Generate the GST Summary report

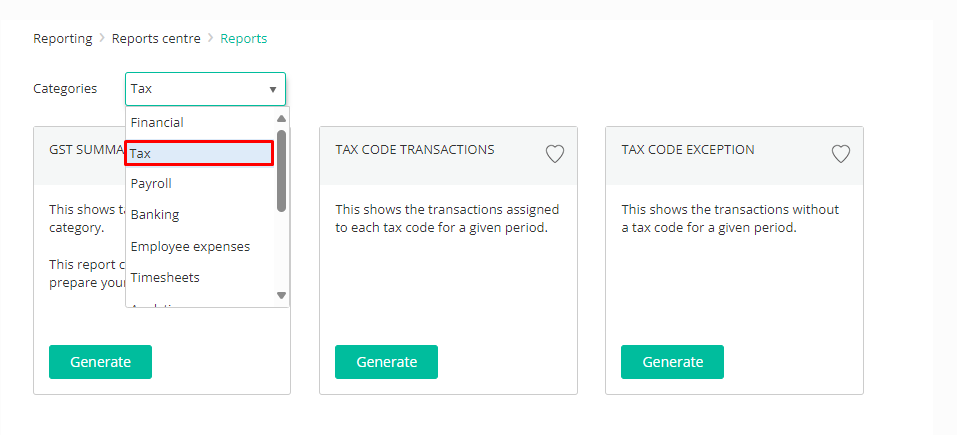(x=100, y=362)
